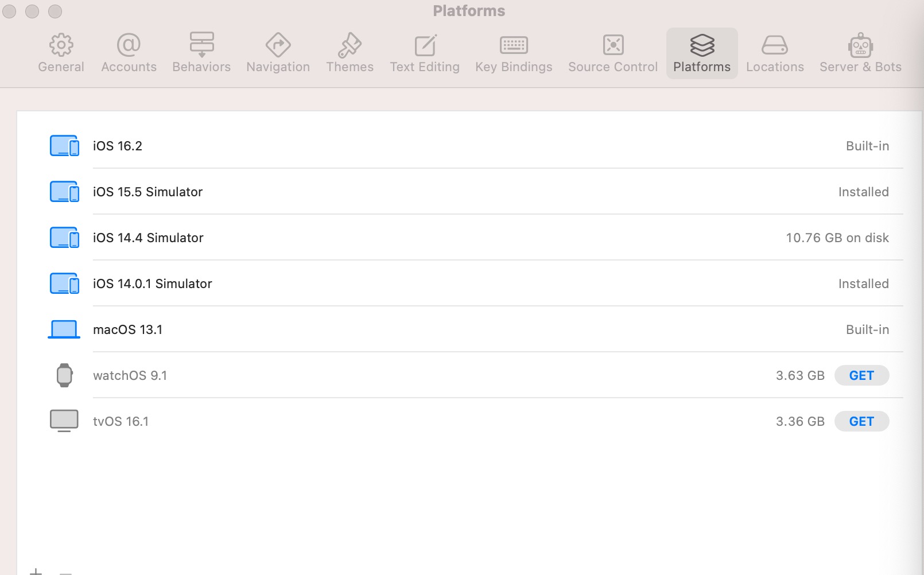
Task: Click the iOS 15.5 Simulator device icon
Action: (x=64, y=192)
